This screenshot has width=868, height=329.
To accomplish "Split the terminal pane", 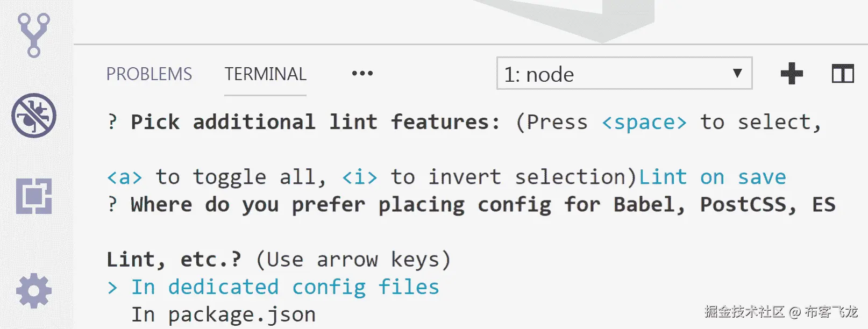I will [843, 74].
